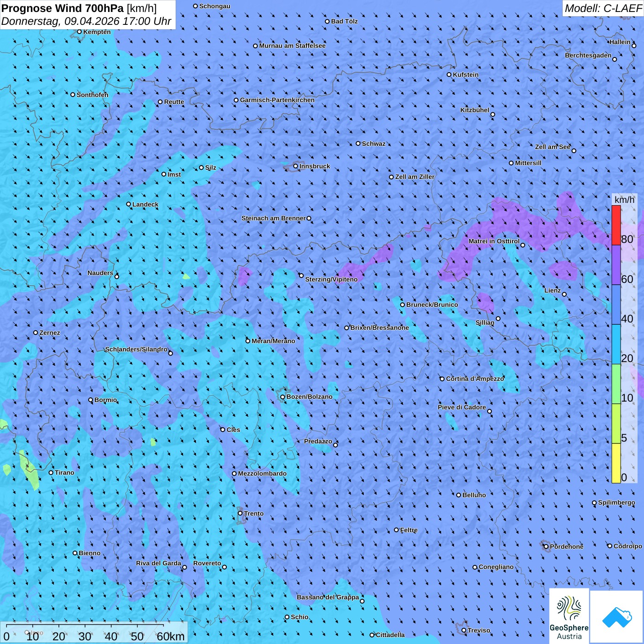
Task: Click the Steinach am Brenner label
Action: [274, 218]
